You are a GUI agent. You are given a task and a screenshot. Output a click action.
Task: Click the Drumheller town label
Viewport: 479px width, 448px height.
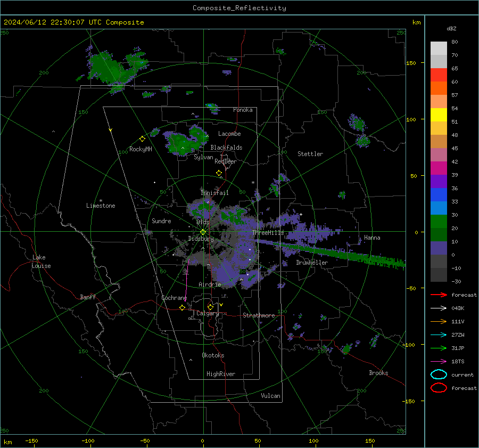(312, 263)
